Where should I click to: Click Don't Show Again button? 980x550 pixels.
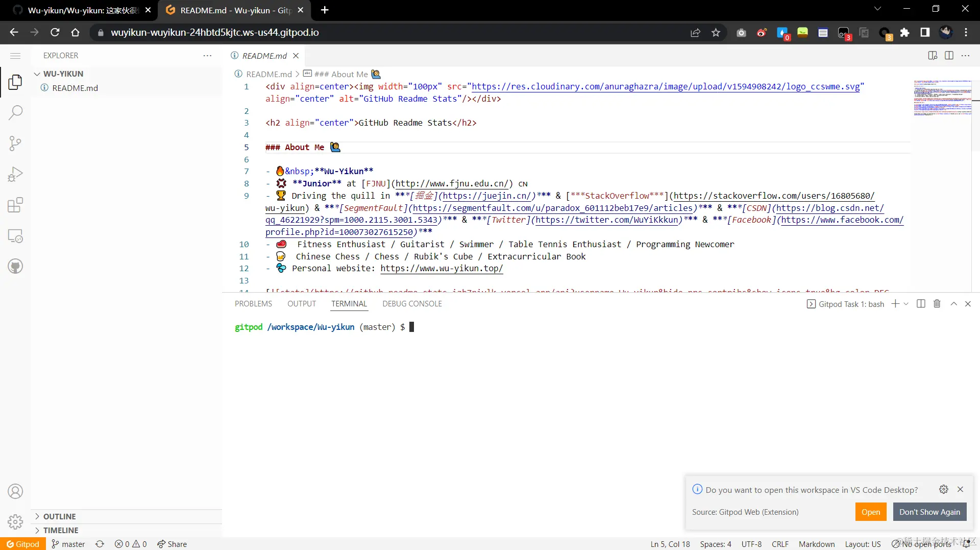coord(929,512)
